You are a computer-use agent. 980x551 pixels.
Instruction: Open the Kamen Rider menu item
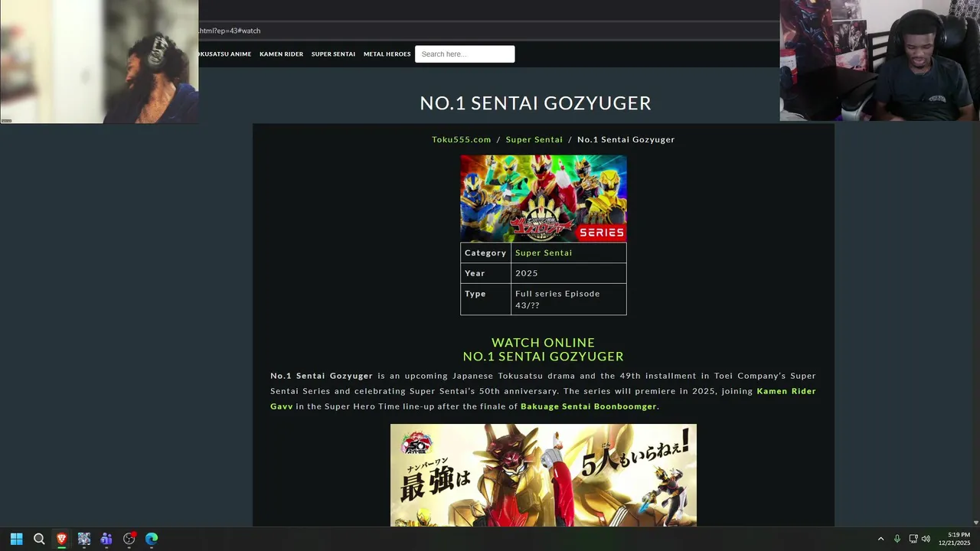point(281,54)
